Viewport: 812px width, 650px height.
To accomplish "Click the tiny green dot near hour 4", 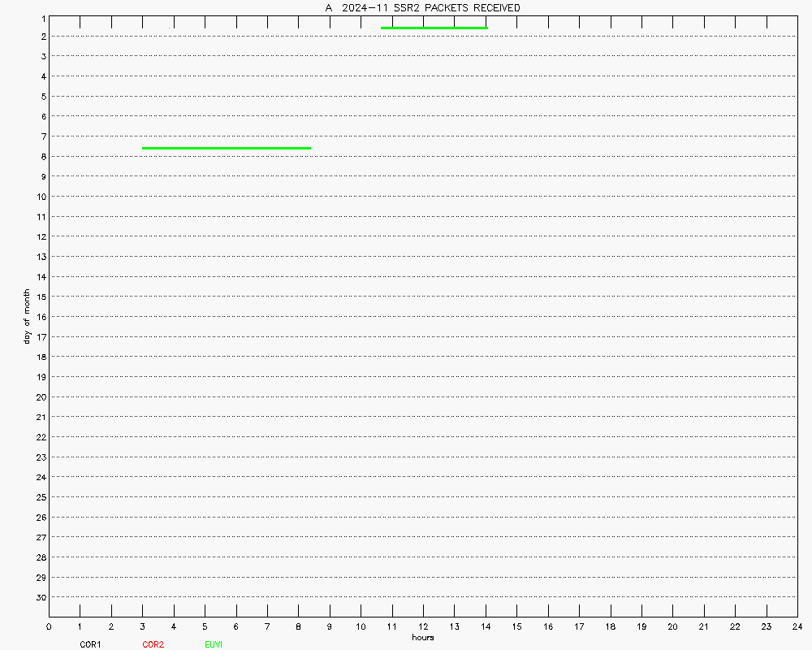I will (x=169, y=28).
